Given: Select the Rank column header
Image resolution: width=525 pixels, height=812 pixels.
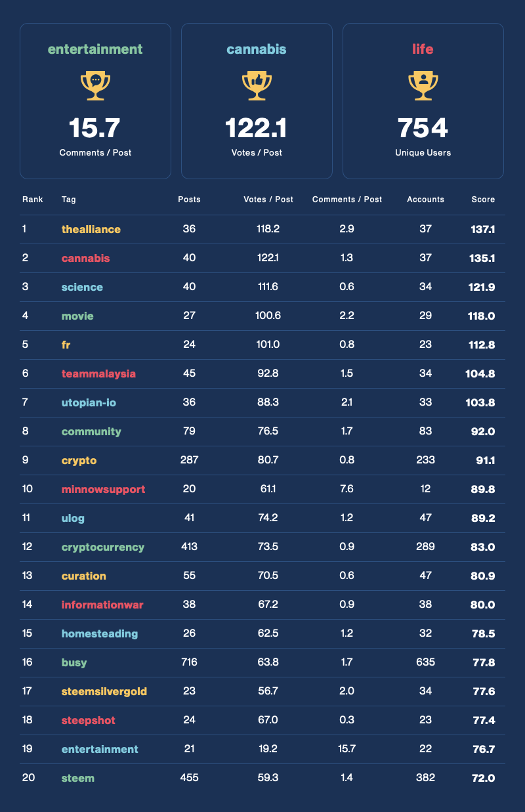Looking at the screenshot, I should pyautogui.click(x=33, y=200).
